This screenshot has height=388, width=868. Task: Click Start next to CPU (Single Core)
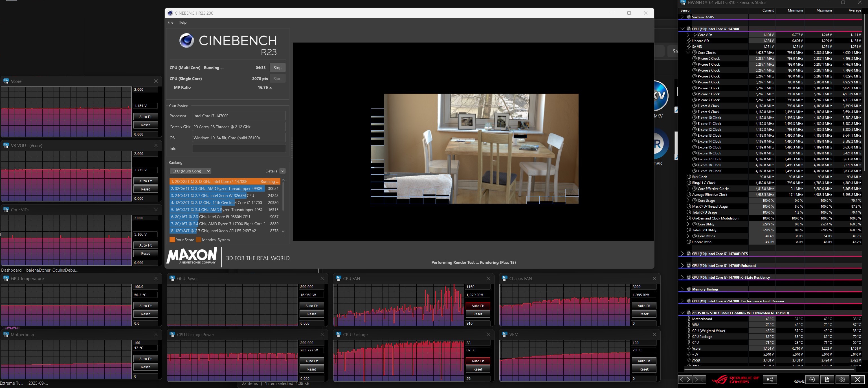[x=278, y=78]
